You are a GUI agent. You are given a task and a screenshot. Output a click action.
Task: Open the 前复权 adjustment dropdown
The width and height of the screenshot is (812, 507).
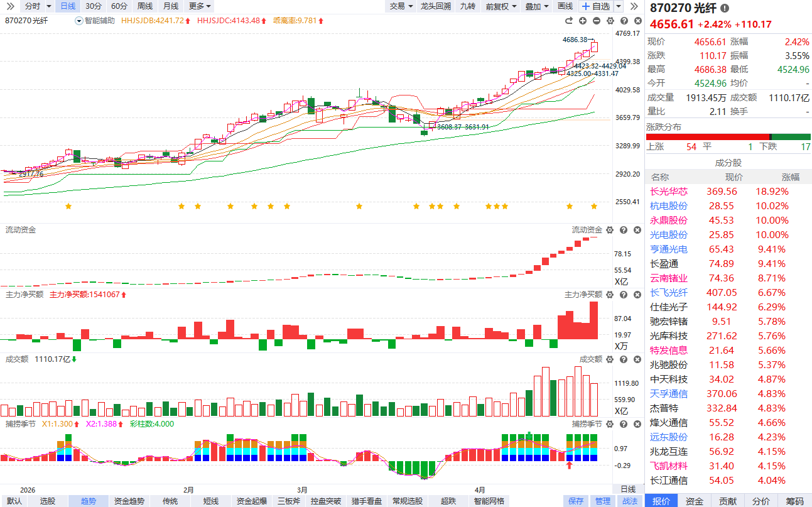[x=501, y=6]
